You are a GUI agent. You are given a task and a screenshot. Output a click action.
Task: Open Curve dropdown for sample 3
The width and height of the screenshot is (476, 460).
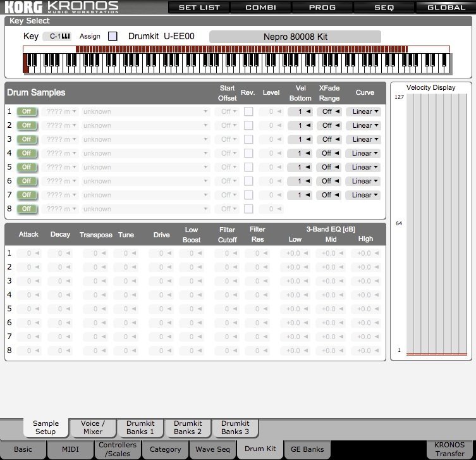[x=363, y=139]
